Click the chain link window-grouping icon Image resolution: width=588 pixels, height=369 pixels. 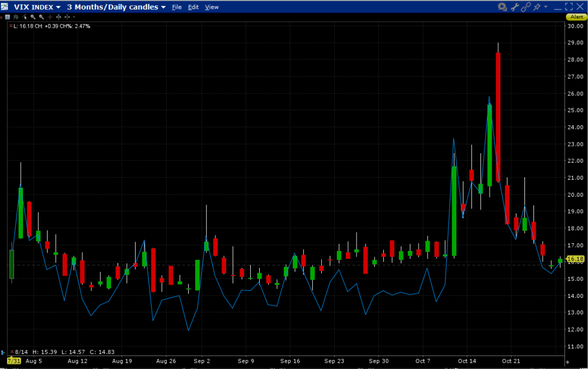pos(526,7)
